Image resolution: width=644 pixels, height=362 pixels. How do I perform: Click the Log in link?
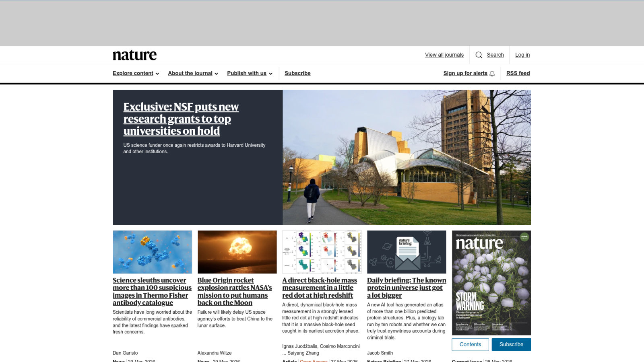coord(522,55)
